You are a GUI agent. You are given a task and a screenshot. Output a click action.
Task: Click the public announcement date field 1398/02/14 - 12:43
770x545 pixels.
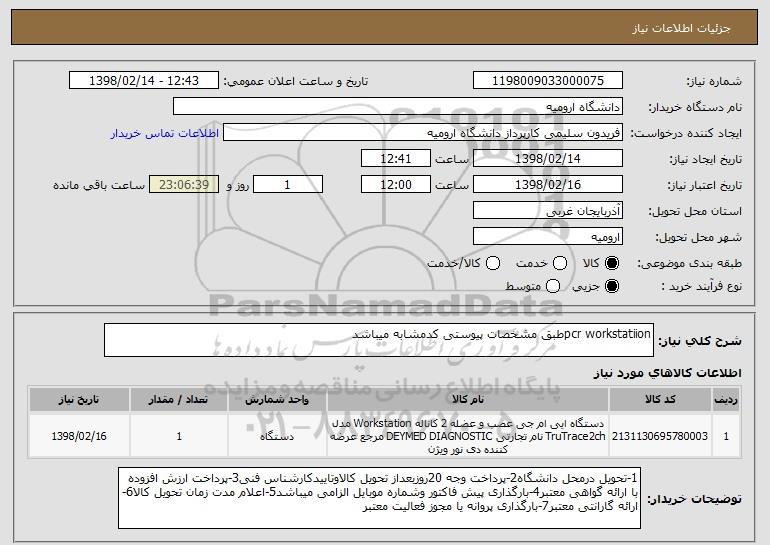pyautogui.click(x=144, y=81)
